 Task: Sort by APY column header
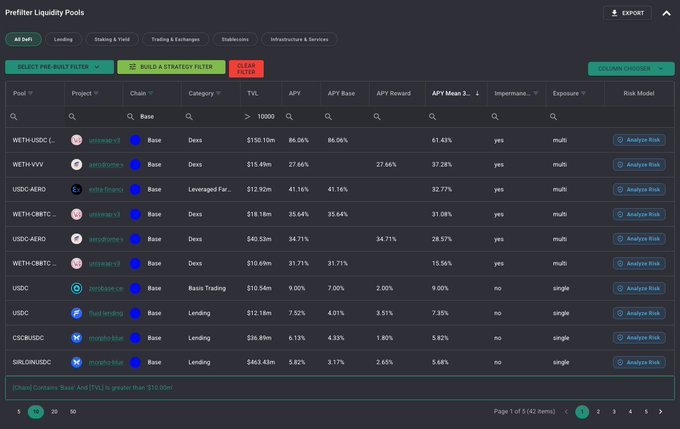(295, 93)
